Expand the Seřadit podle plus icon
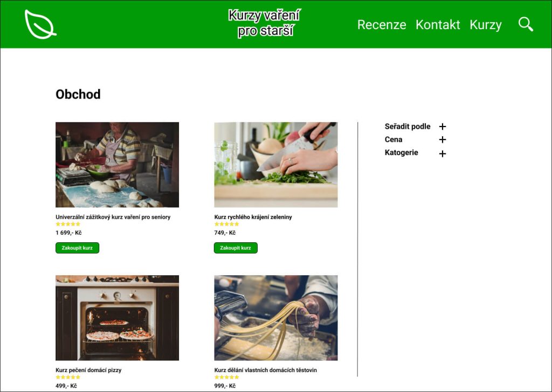The height and width of the screenshot is (392, 552). [443, 127]
